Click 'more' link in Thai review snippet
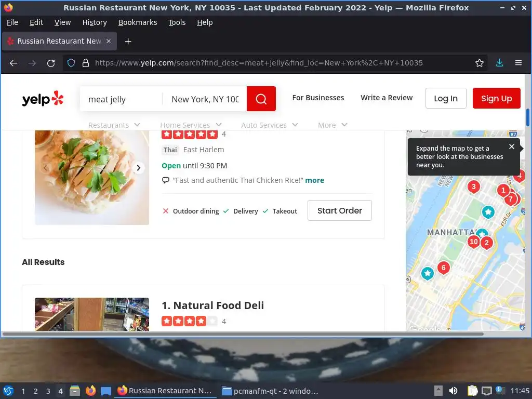Screen dimensions: 532x399 (314, 180)
